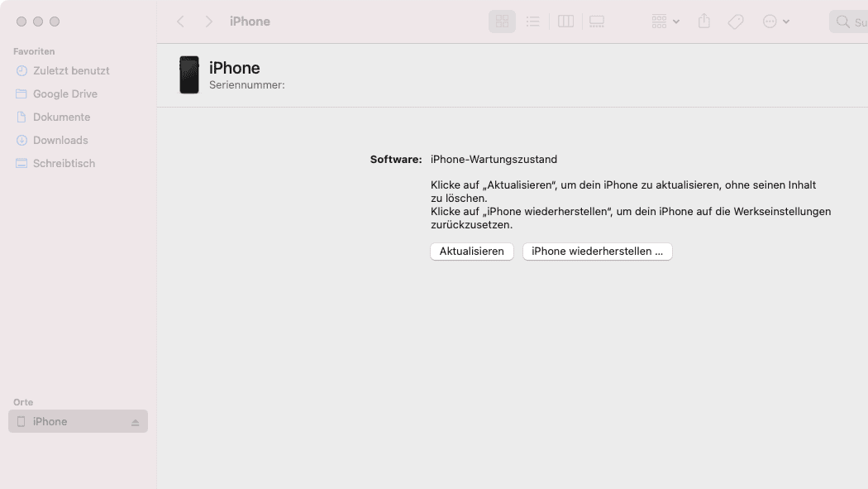Open Dokumente in sidebar
The height and width of the screenshot is (489, 868).
[x=61, y=117]
